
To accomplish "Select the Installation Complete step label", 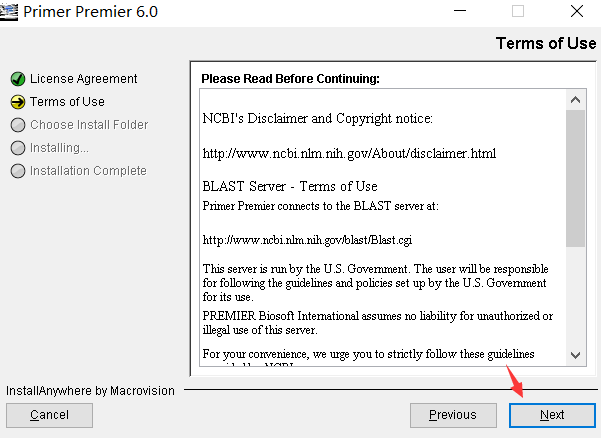I will pyautogui.click(x=88, y=171).
